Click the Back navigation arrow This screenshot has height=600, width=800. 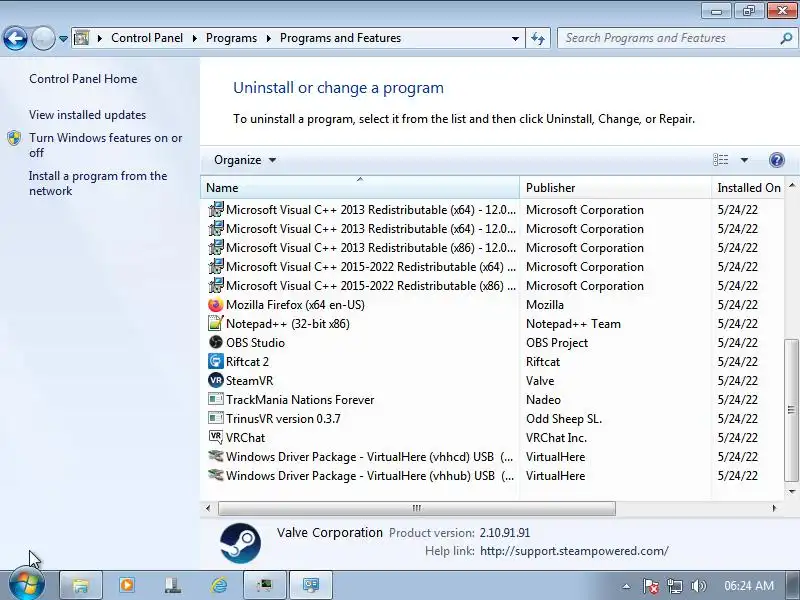pyautogui.click(x=15, y=38)
